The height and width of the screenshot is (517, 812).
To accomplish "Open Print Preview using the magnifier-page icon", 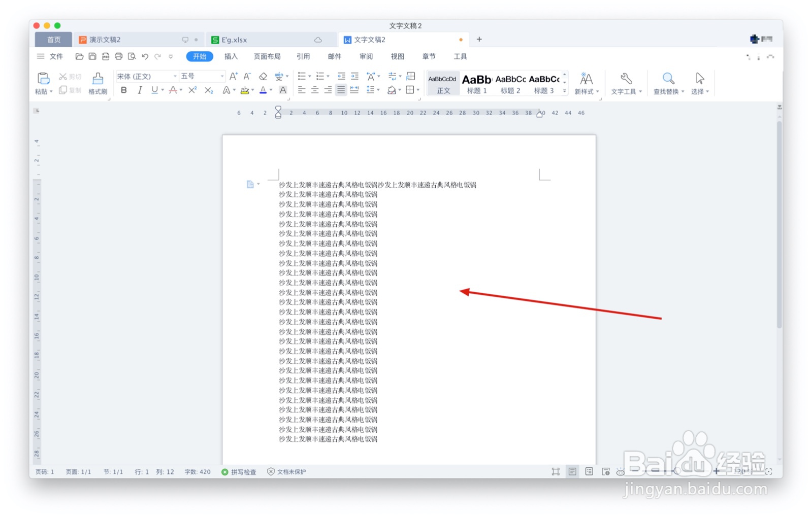I will click(132, 56).
